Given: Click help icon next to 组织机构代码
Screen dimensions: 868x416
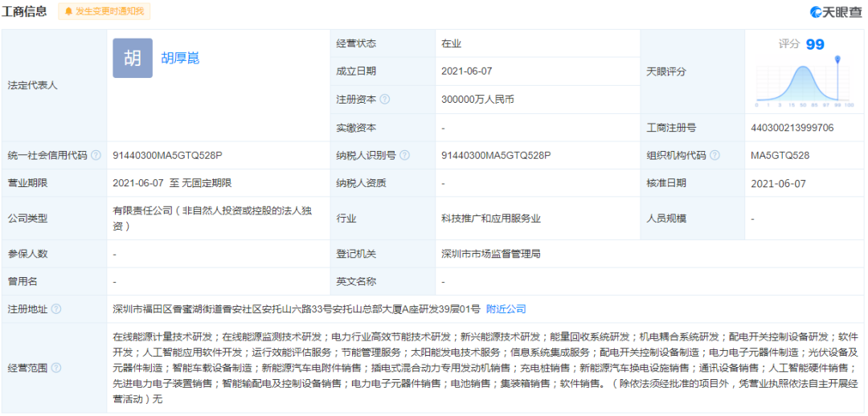Looking at the screenshot, I should [714, 156].
